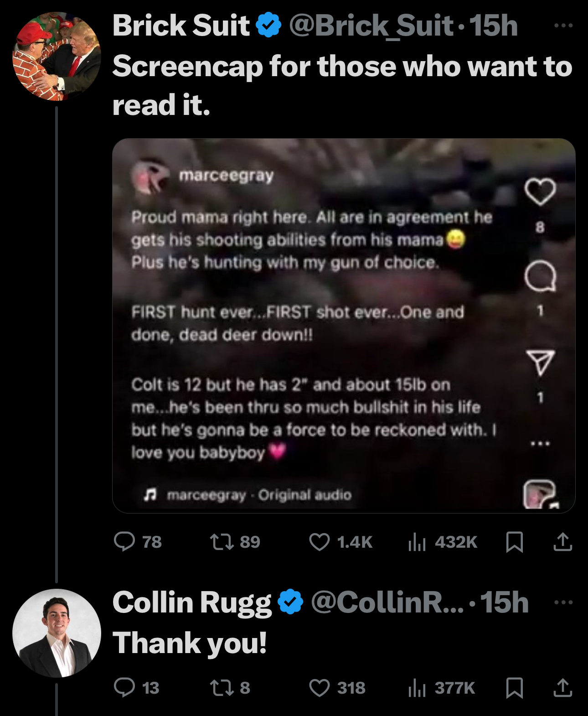Open Collin Rugg's profile avatar
This screenshot has width=588, height=716.
(x=57, y=633)
